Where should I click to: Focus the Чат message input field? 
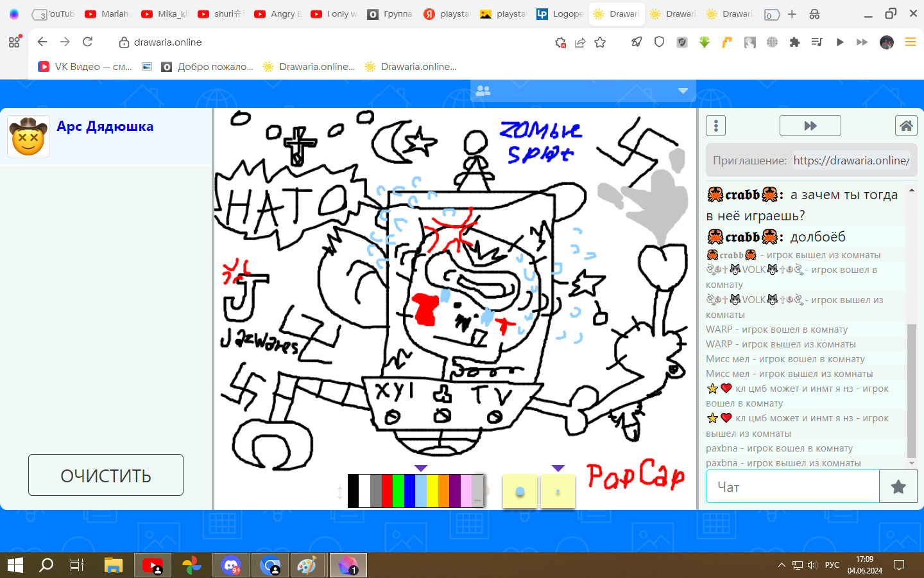792,487
